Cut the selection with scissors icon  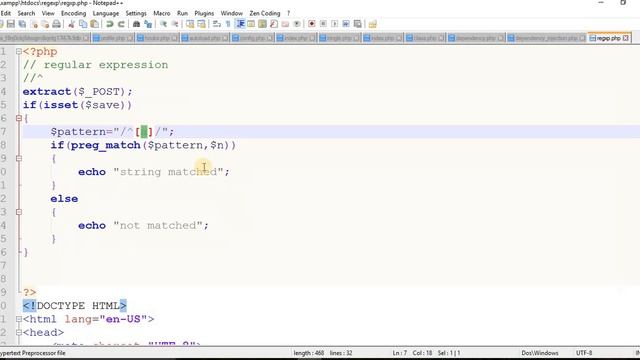[71, 24]
